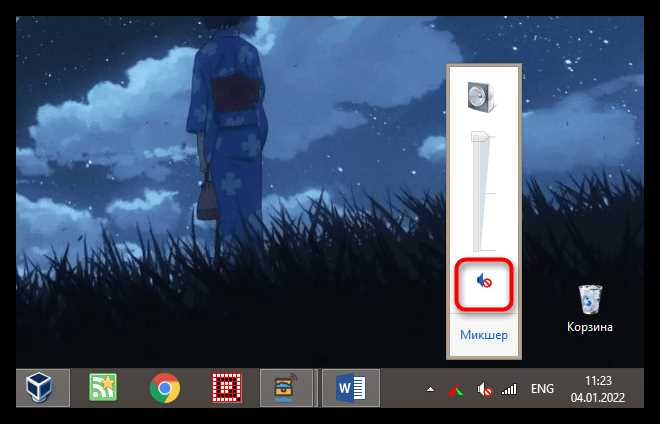The width and height of the screenshot is (660, 424).
Task: Open speaker device properties icon
Action: point(482,97)
